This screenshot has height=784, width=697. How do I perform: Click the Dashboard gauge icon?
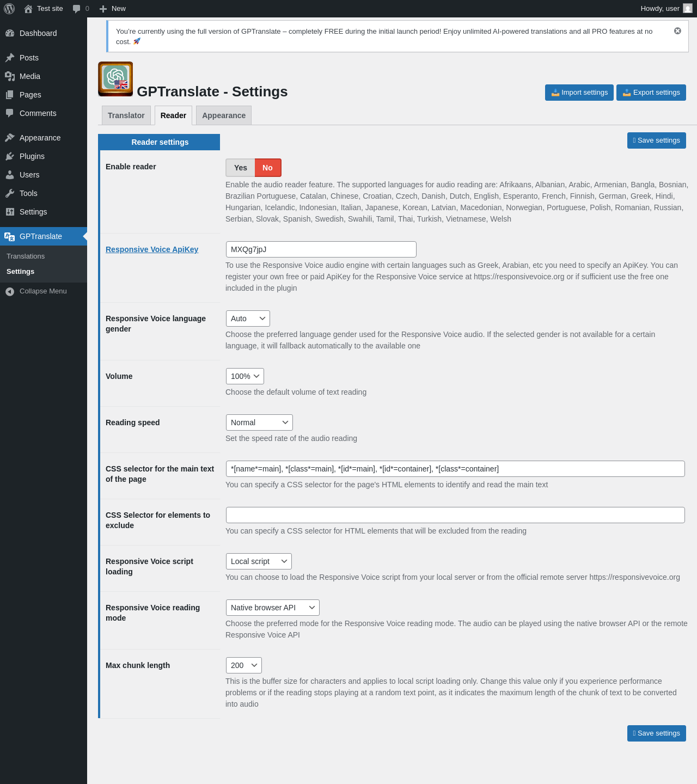(10, 33)
